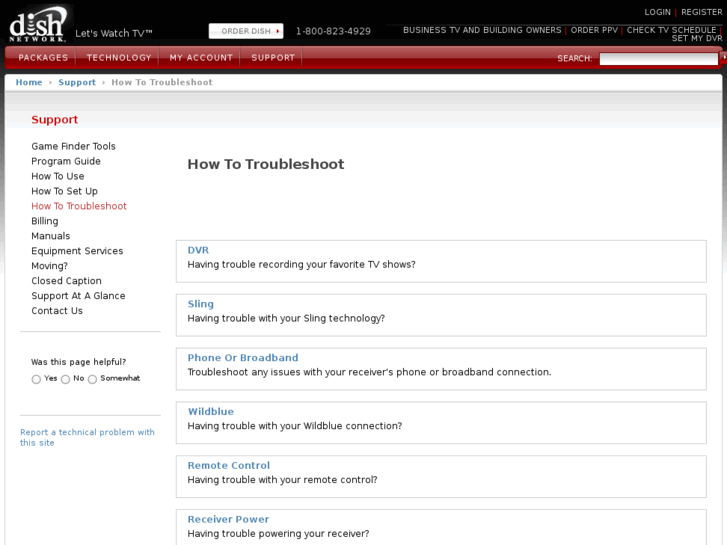This screenshot has height=545, width=727.
Task: Open the Packages menu
Action: (x=43, y=58)
